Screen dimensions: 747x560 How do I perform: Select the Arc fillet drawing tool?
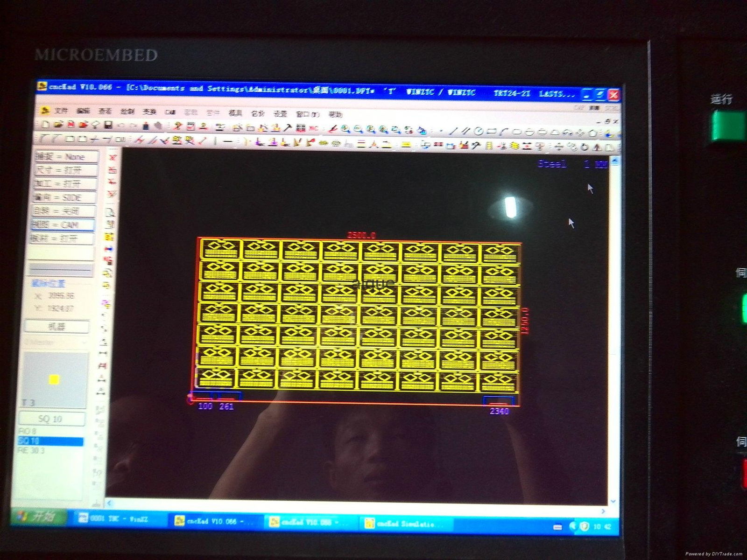click(503, 132)
